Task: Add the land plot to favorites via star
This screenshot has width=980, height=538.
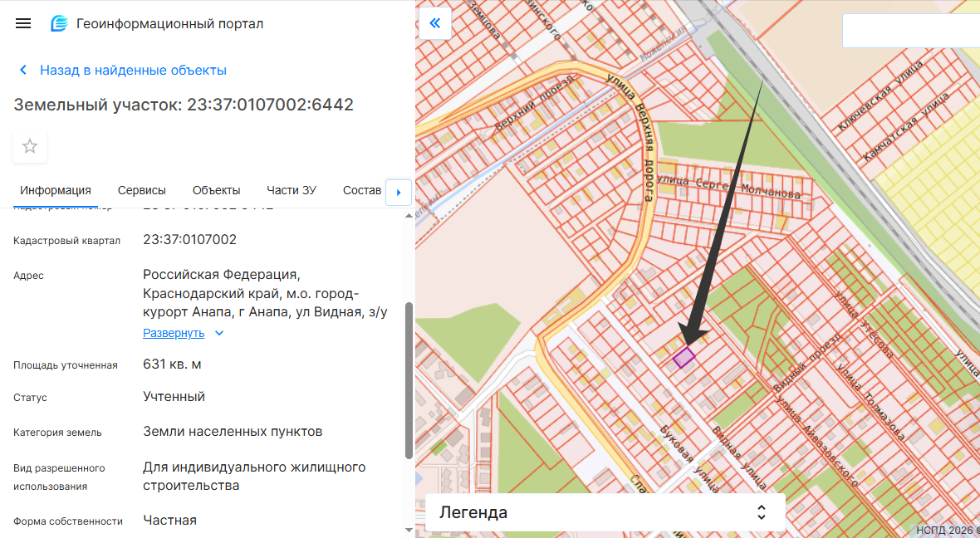Action: [x=30, y=147]
